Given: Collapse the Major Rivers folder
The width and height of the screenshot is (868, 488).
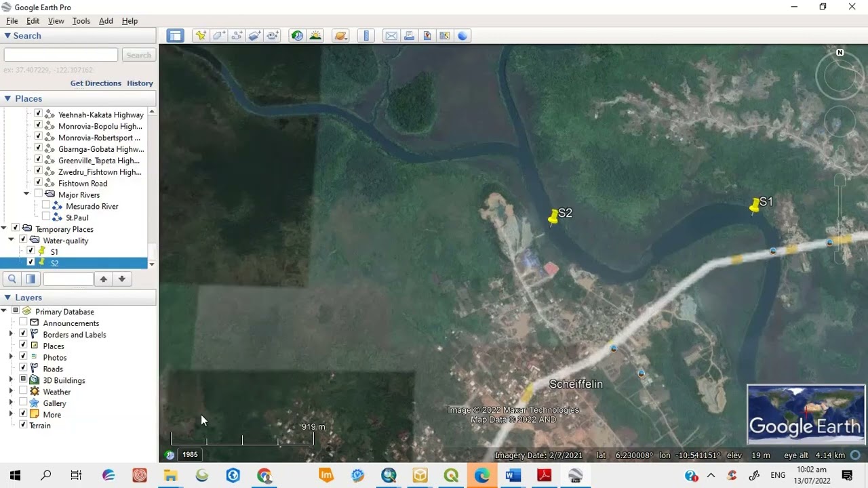Looking at the screenshot, I should (x=26, y=195).
